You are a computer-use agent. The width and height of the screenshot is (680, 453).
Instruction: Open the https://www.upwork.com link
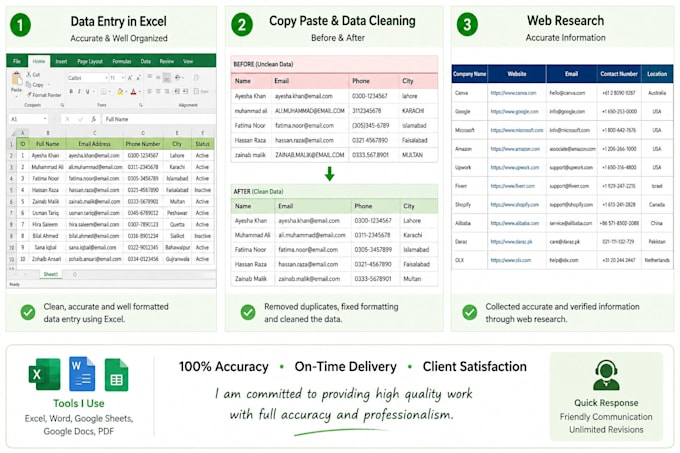click(x=515, y=167)
